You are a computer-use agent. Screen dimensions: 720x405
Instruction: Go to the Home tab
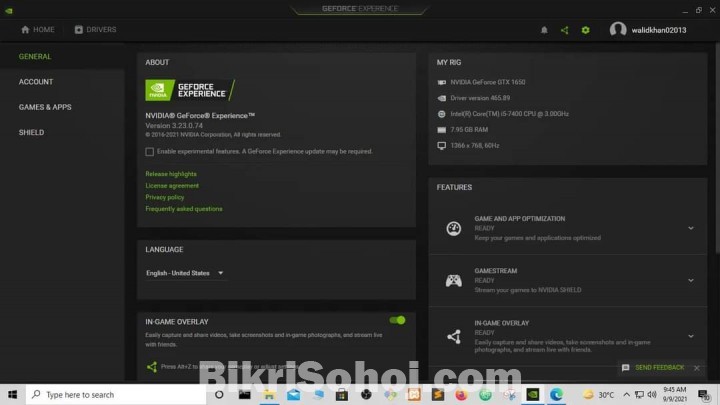pyautogui.click(x=38, y=30)
